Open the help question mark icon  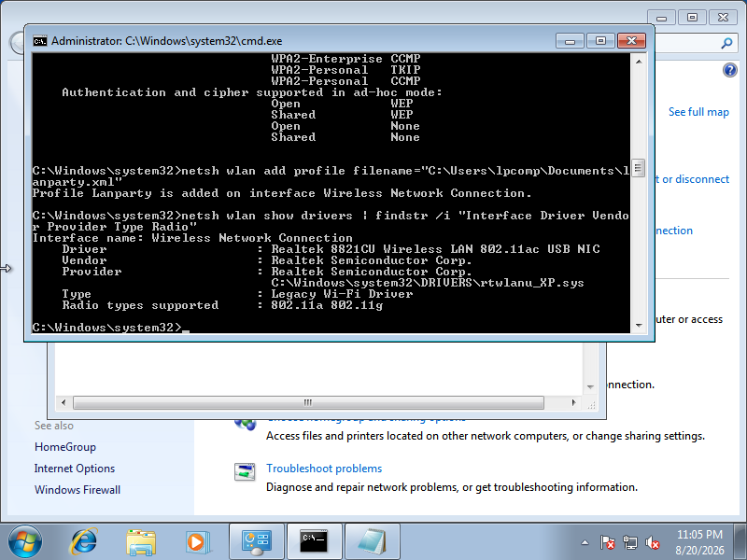[x=729, y=71]
